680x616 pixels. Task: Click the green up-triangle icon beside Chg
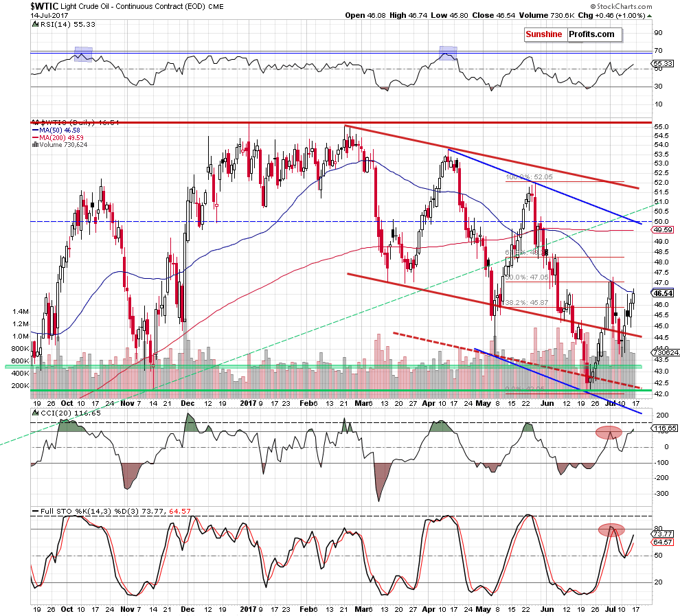tap(649, 16)
